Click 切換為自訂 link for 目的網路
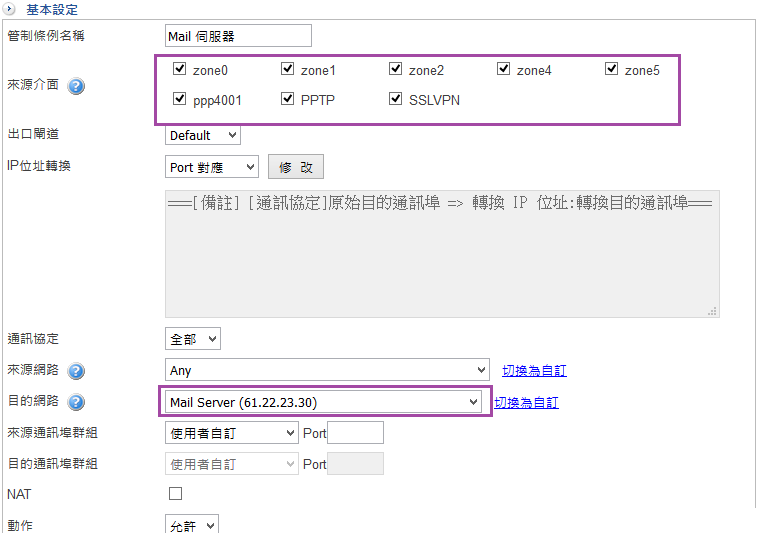 [526, 403]
